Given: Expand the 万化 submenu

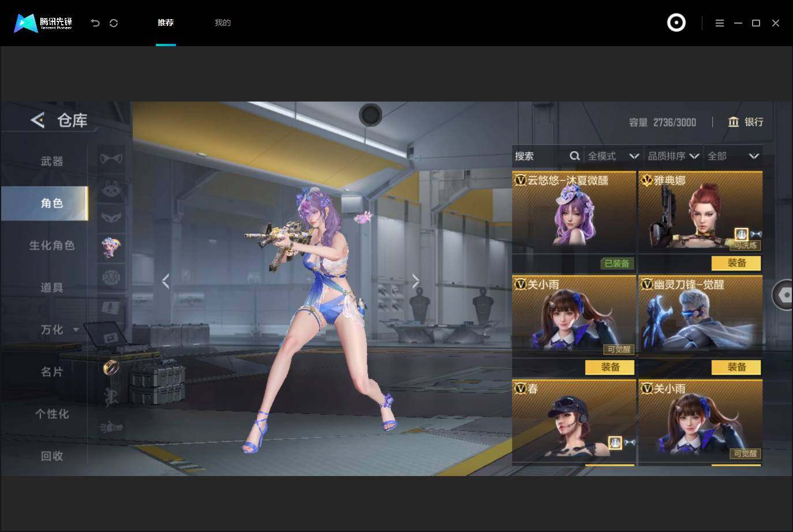Looking at the screenshot, I should pos(76,330).
